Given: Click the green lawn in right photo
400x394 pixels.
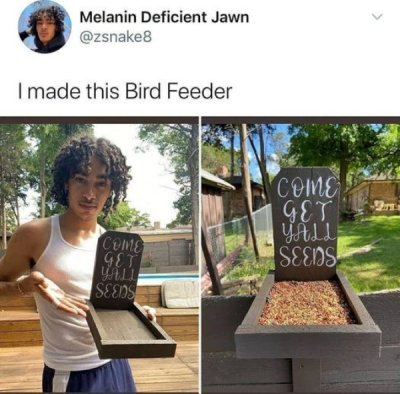Looking at the screenshot, I should pyautogui.click(x=367, y=252).
